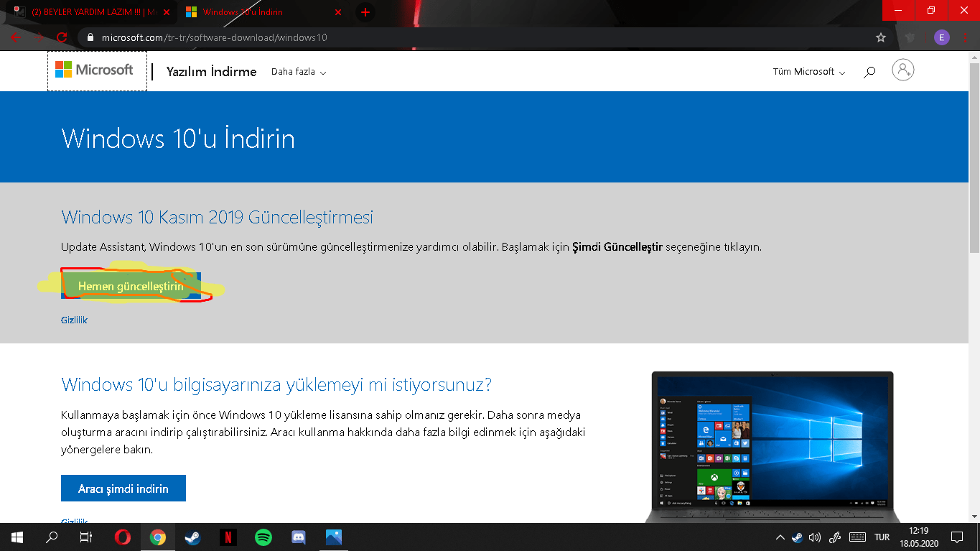Open a new browser tab
Image resolution: width=980 pixels, height=551 pixels.
365,12
